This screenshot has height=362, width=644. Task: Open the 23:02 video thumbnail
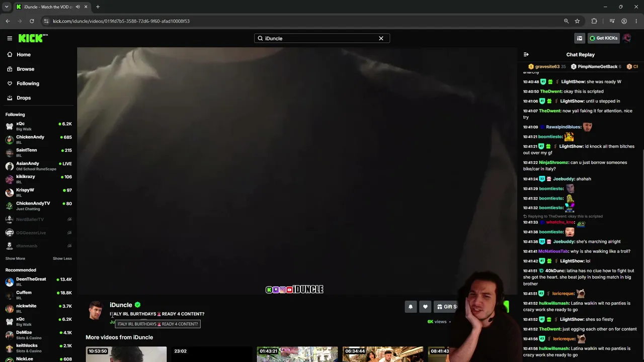[212, 354]
